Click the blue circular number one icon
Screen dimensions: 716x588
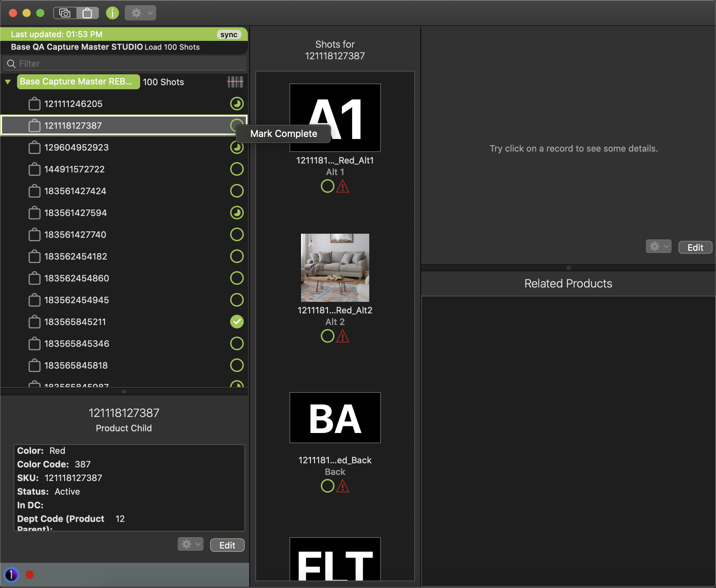(x=11, y=575)
